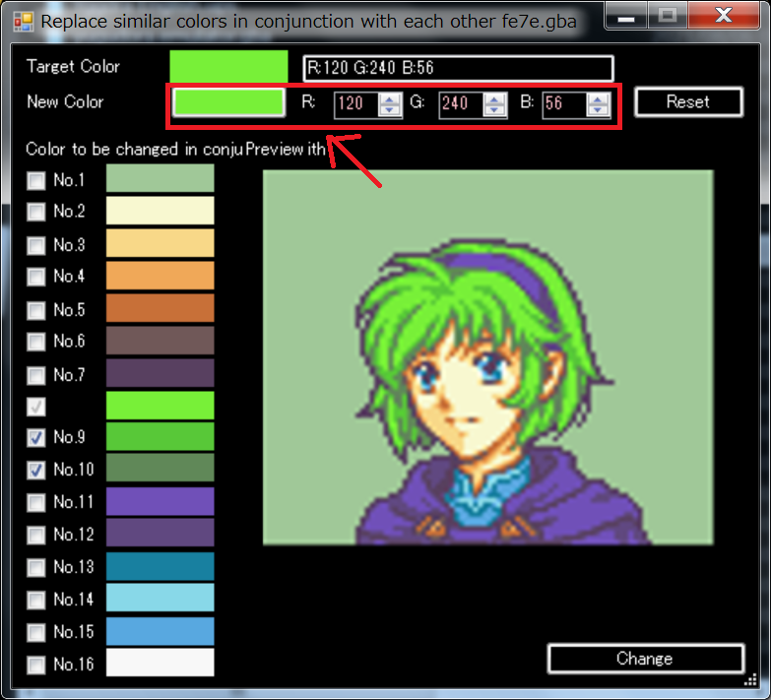Select the No.15 blue swatch

click(161, 631)
